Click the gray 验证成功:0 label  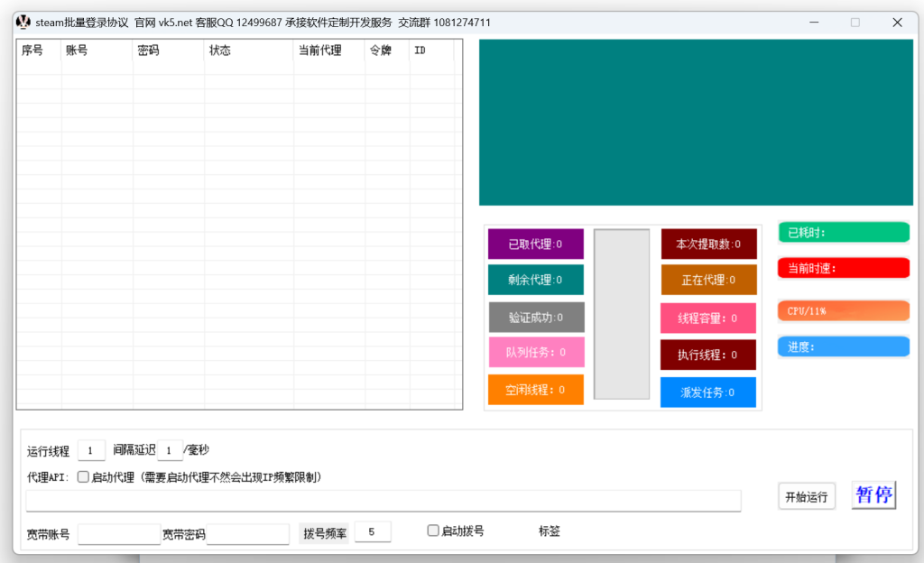pyautogui.click(x=536, y=318)
